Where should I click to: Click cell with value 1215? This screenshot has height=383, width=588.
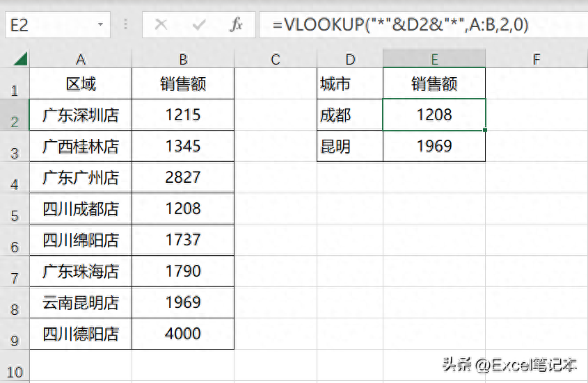click(x=183, y=115)
